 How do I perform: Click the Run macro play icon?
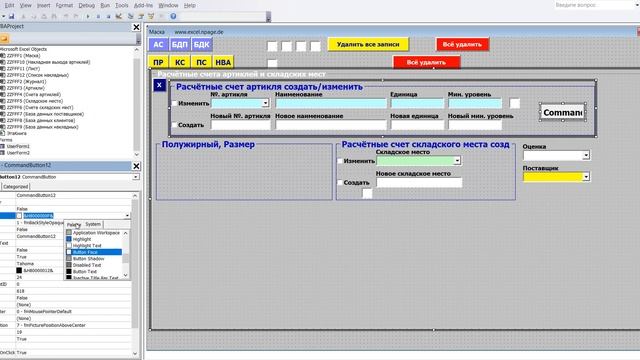[88, 16]
